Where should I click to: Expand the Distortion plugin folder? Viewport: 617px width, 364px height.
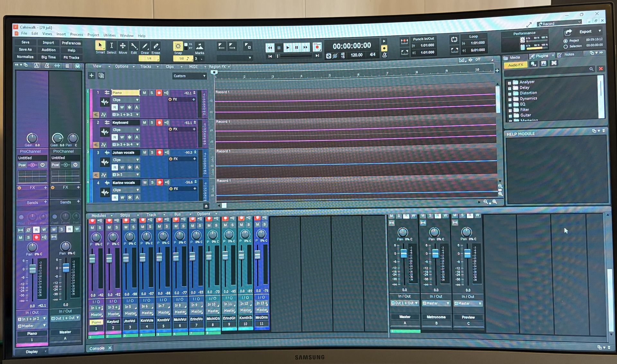click(509, 93)
